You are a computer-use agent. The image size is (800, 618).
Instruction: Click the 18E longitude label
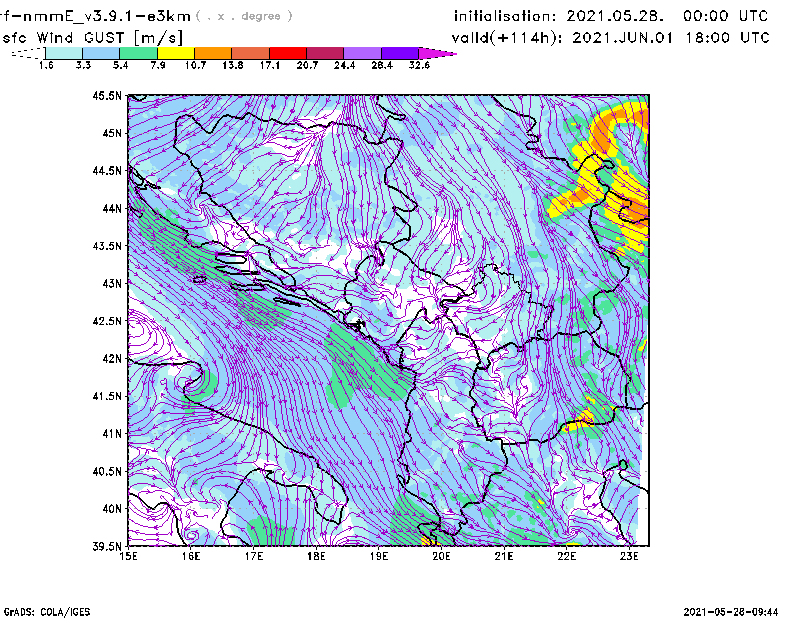[x=316, y=556]
